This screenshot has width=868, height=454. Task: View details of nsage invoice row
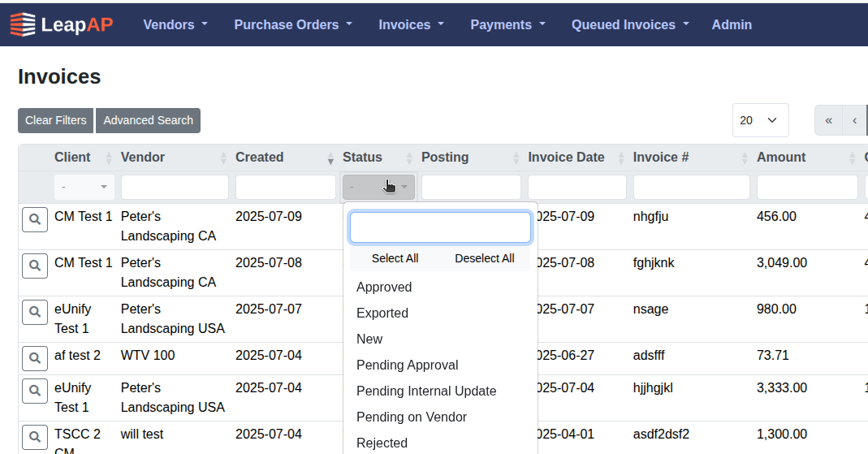pos(34,312)
